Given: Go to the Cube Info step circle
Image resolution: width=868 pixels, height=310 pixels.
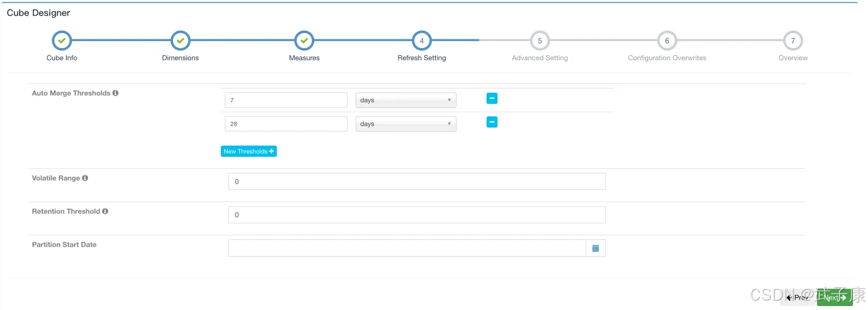Looking at the screenshot, I should click(x=62, y=41).
